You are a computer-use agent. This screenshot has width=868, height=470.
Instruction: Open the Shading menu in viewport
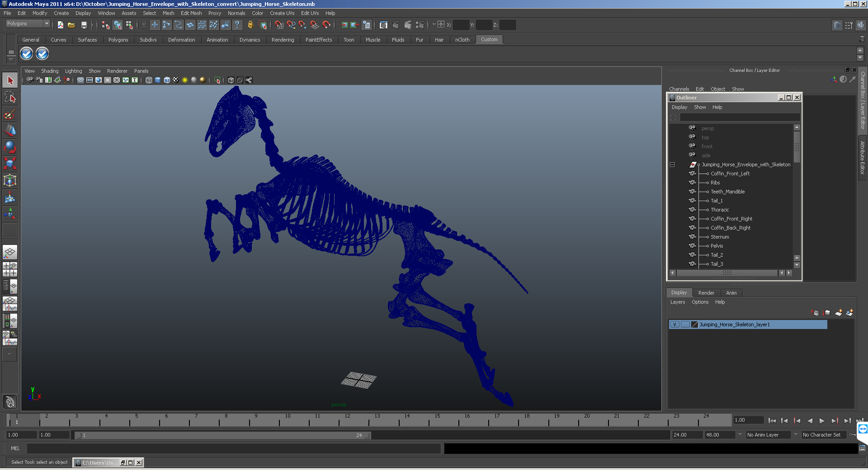tap(50, 71)
